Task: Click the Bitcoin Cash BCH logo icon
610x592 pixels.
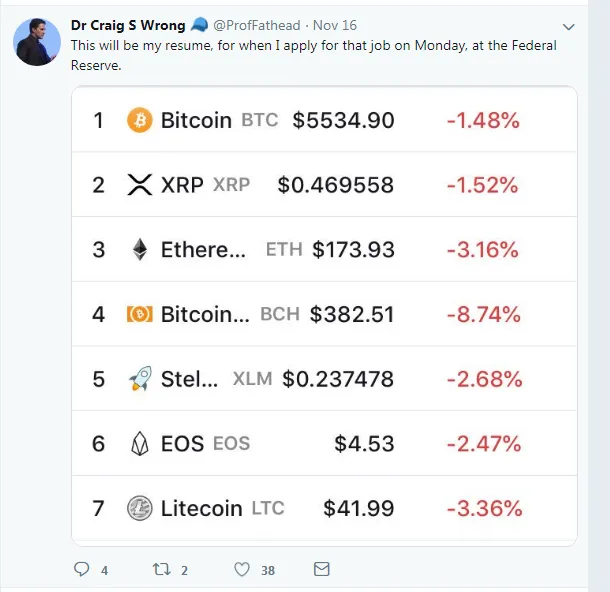Action: pyautogui.click(x=140, y=314)
